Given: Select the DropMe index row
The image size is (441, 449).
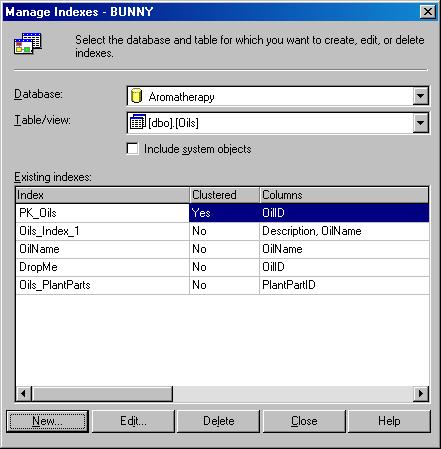Looking at the screenshot, I should tap(222, 267).
